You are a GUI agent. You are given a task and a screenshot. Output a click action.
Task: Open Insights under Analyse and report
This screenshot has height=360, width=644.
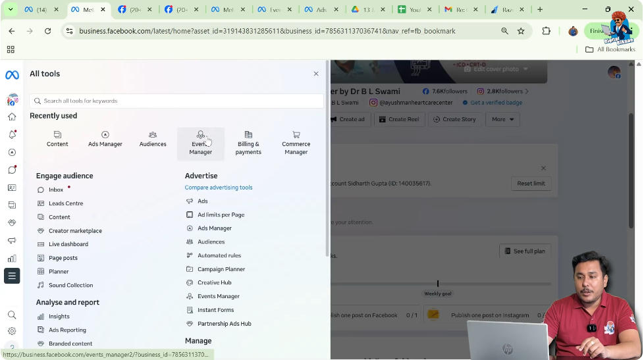(59, 317)
